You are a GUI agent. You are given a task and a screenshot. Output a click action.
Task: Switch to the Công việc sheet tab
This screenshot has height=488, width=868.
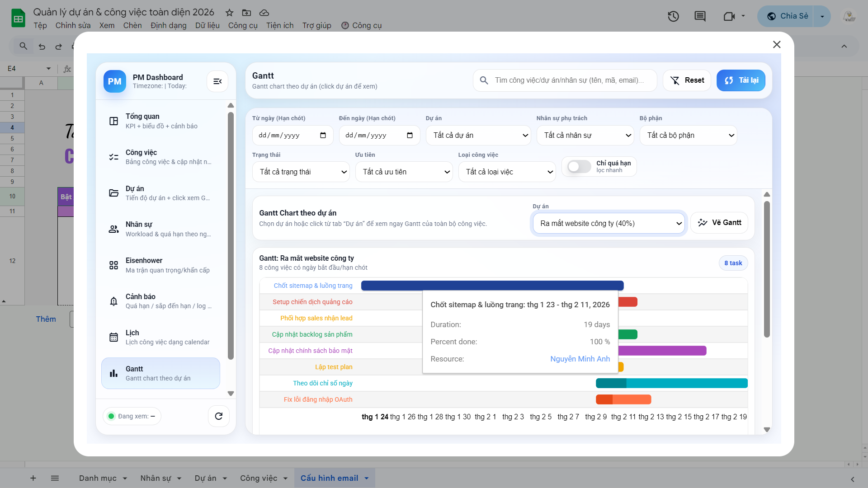coord(258,478)
